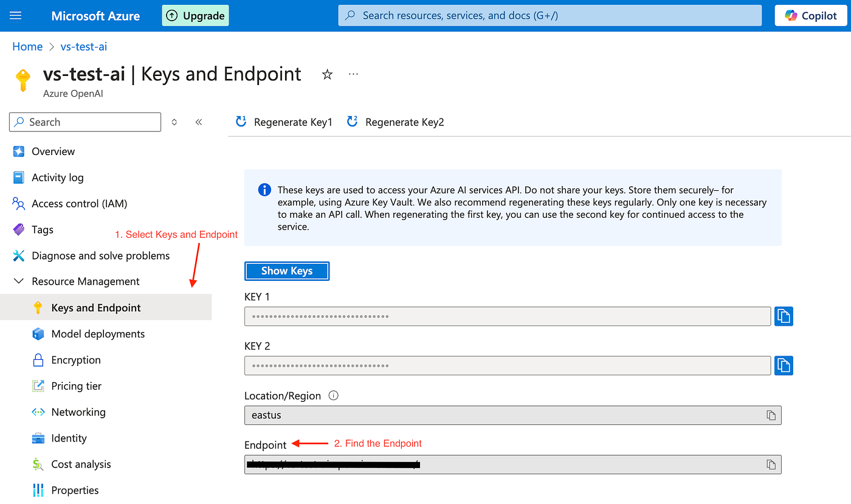Screen dimensions: 851x504
Task: Go to Home breadcrumb
Action: pos(27,47)
